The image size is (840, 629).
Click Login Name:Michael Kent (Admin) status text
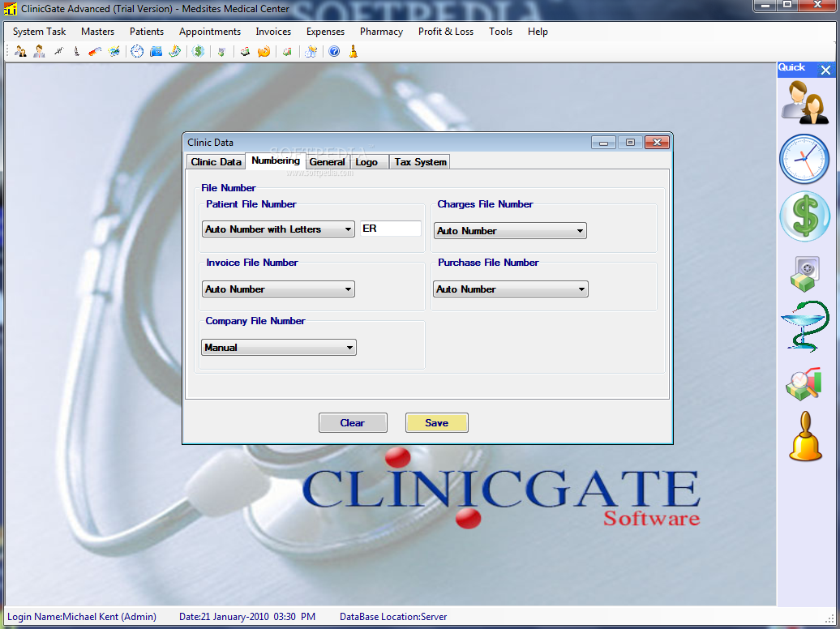(82, 617)
